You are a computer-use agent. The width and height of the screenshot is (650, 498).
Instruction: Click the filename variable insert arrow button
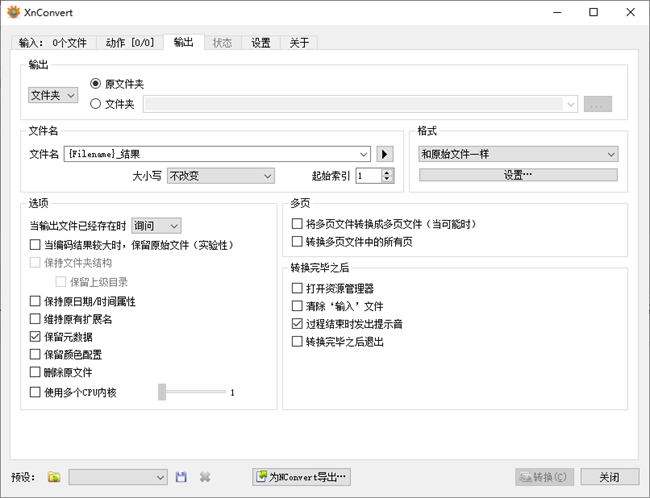point(386,154)
